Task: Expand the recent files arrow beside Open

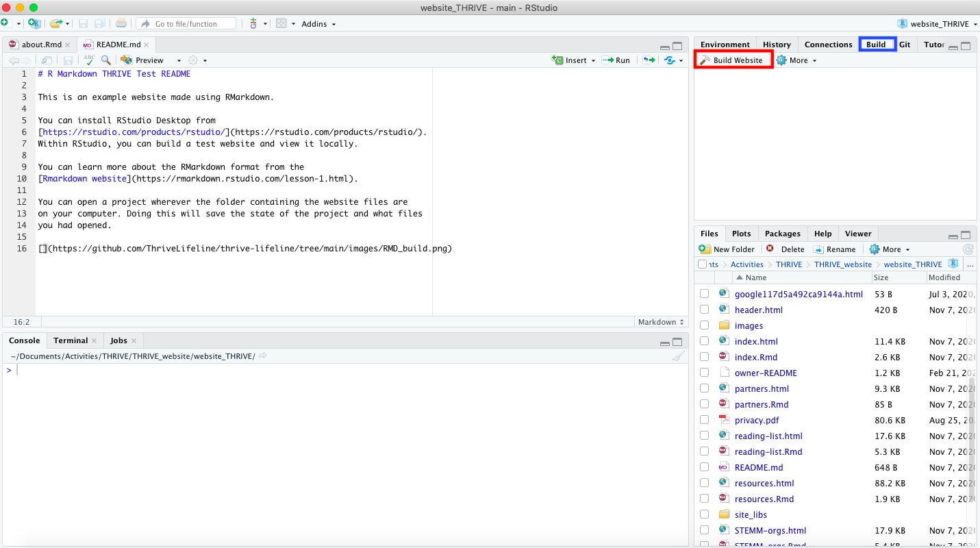Action: (68, 24)
